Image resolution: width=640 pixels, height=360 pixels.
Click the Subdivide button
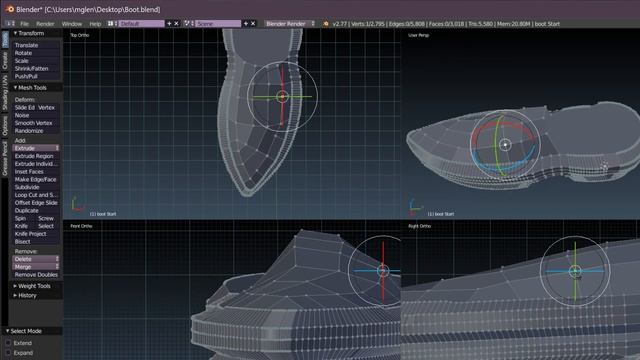[x=36, y=187]
